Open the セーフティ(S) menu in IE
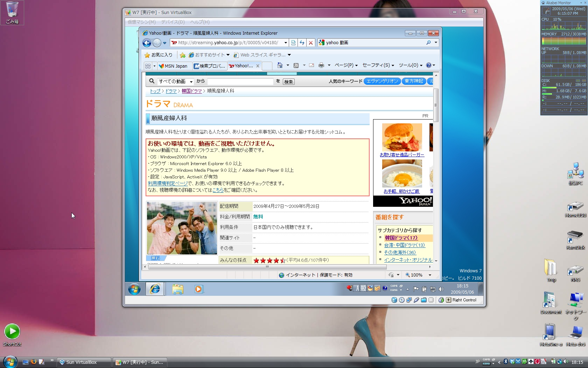This screenshot has width=588, height=368. coord(378,65)
